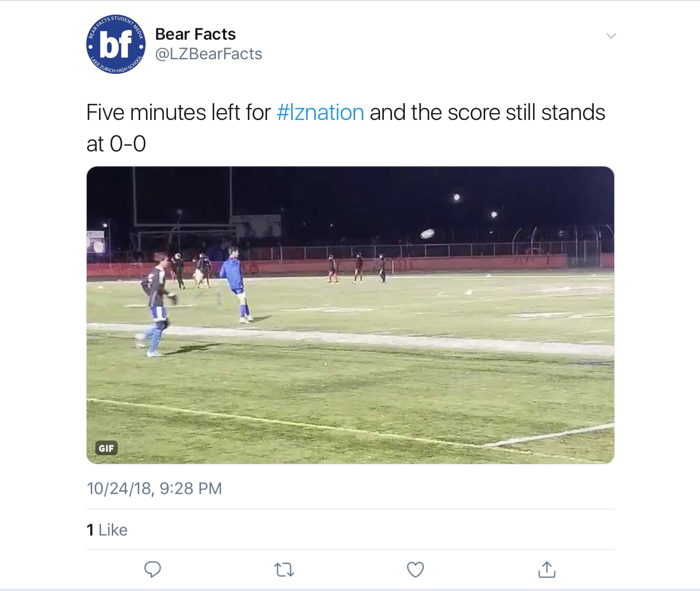Click the player in the blue jacket
700x591 pixels.
click(x=235, y=283)
